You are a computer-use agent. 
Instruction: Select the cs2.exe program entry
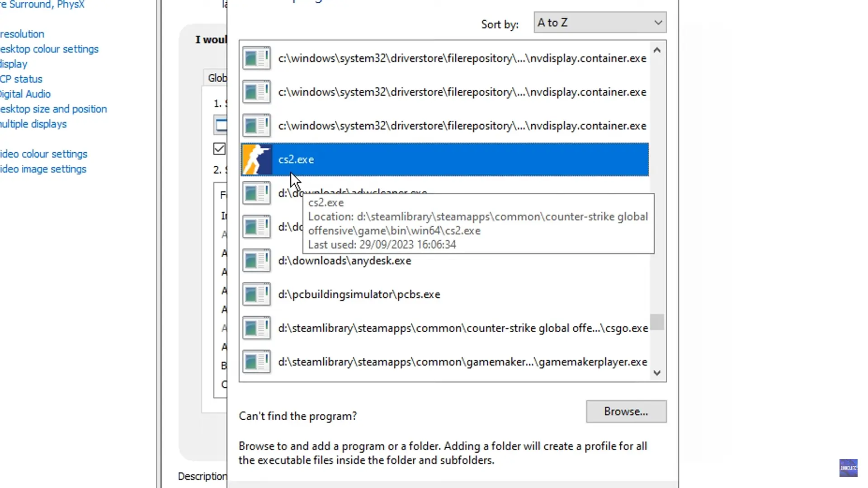[445, 160]
